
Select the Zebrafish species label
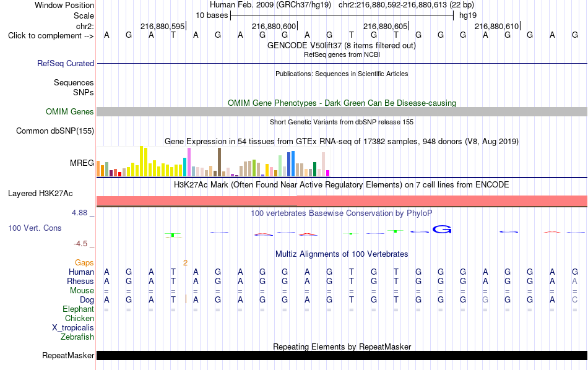[77, 337]
